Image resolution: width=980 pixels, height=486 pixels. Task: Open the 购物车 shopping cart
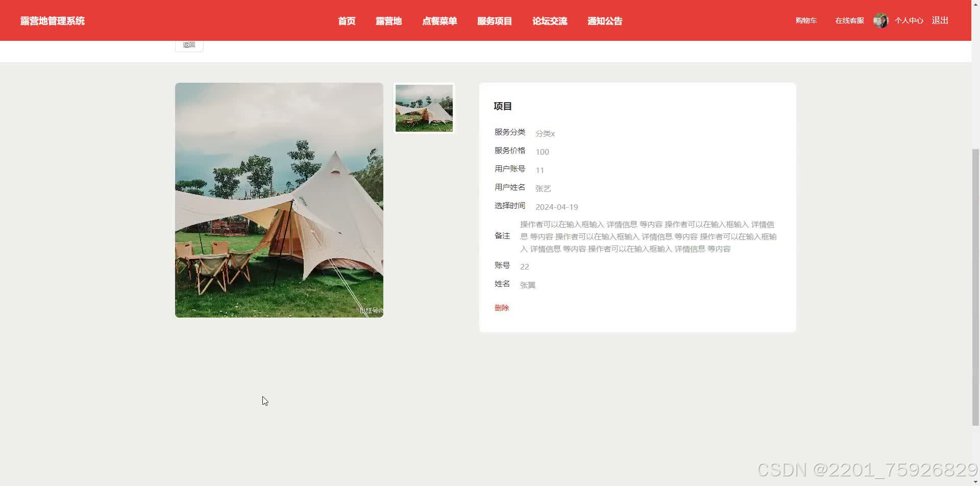pos(806,20)
